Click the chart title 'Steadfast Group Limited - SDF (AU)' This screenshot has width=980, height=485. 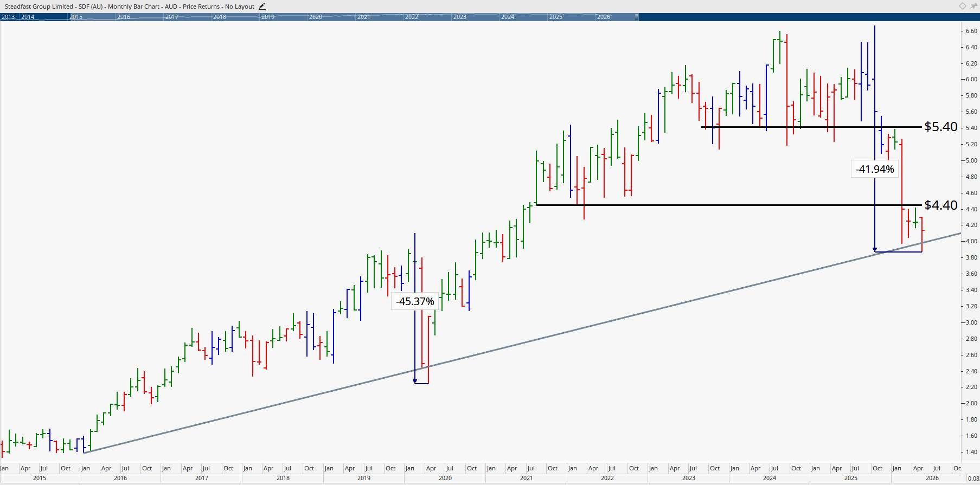54,7
